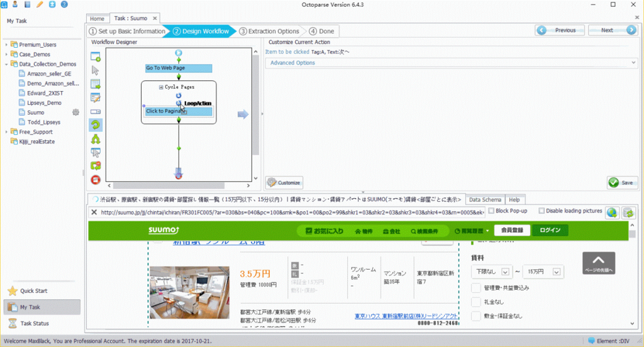This screenshot has height=347, width=644.
Task: Select the Click to Paginate workflow node
Action: [x=179, y=111]
